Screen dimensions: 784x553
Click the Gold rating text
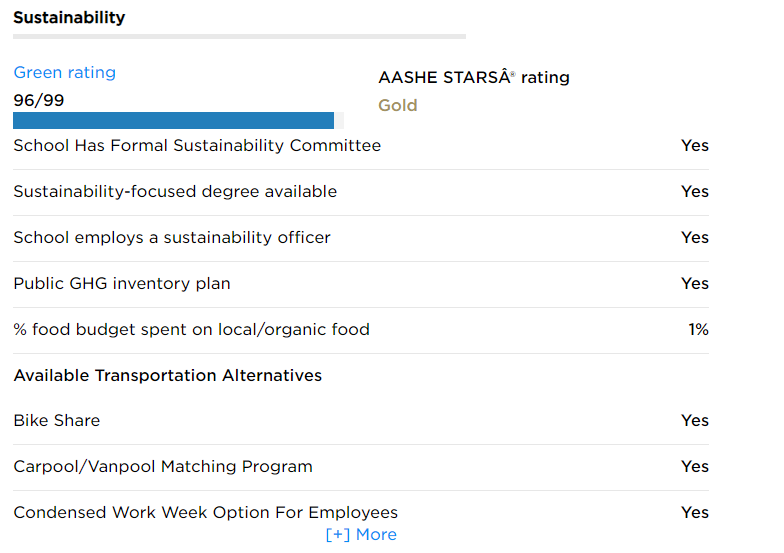click(x=398, y=106)
